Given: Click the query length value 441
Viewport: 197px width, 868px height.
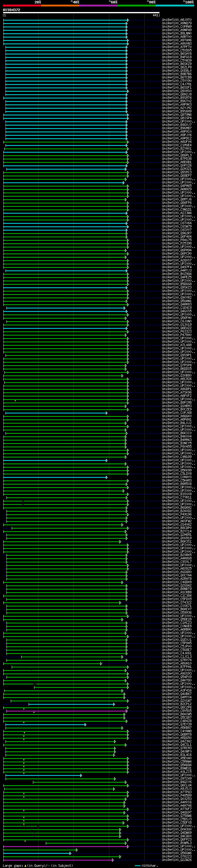Looking at the screenshot, I should click(155, 15).
